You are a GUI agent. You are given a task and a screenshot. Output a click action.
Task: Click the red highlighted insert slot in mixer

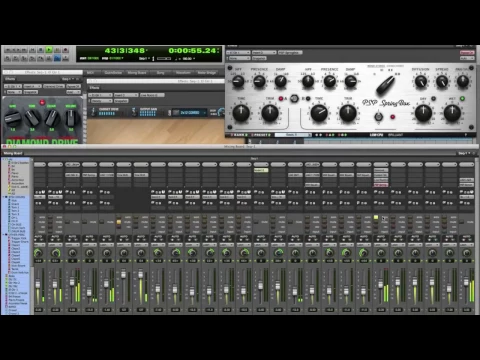point(381,185)
